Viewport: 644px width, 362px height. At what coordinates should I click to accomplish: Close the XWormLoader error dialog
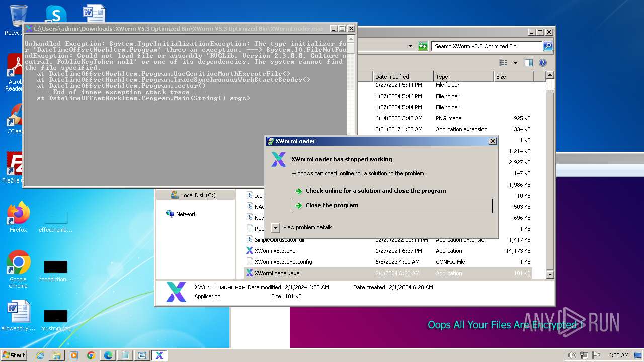coord(493,141)
